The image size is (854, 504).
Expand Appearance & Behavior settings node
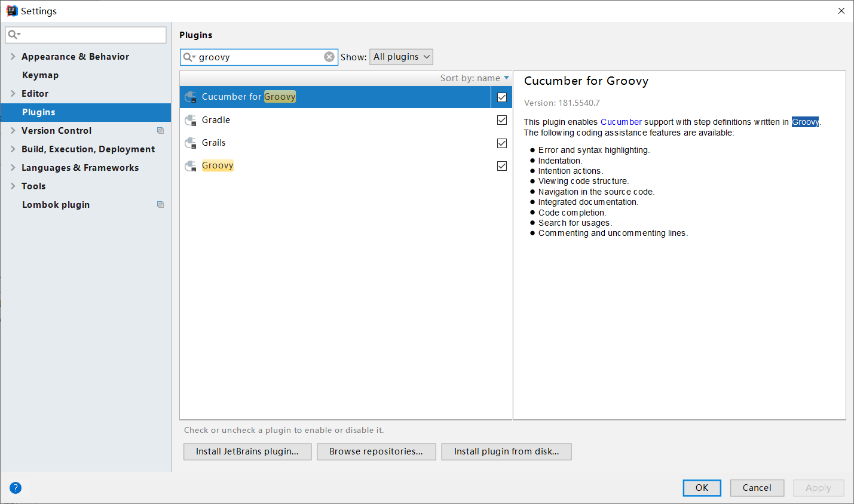pos(13,56)
